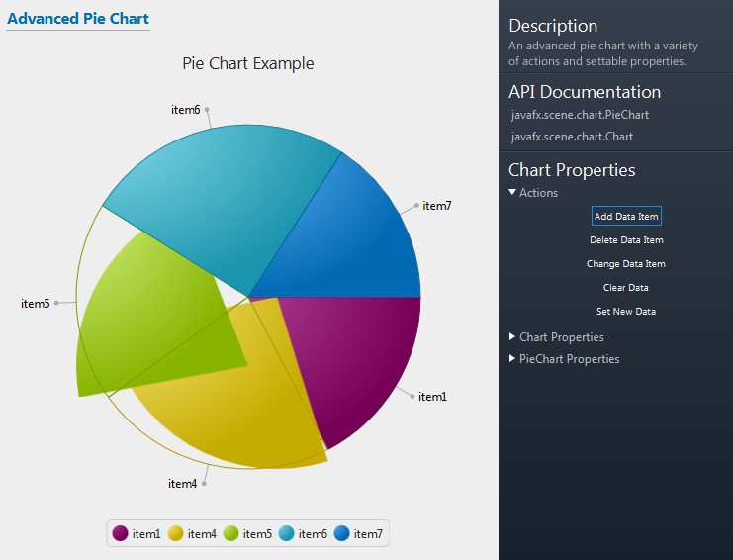Expand the PieChart Properties section

point(512,359)
